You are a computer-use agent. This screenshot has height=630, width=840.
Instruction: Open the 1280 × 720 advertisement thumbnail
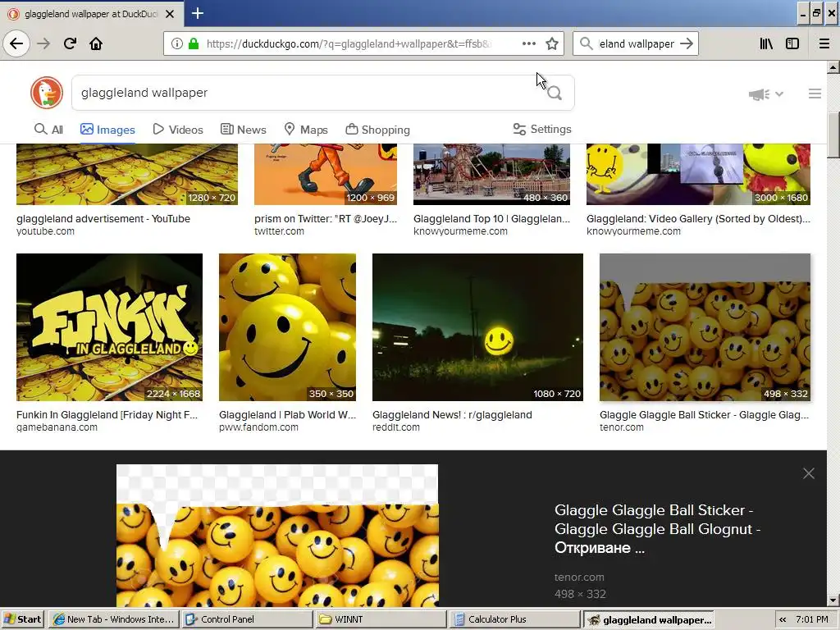click(x=127, y=174)
